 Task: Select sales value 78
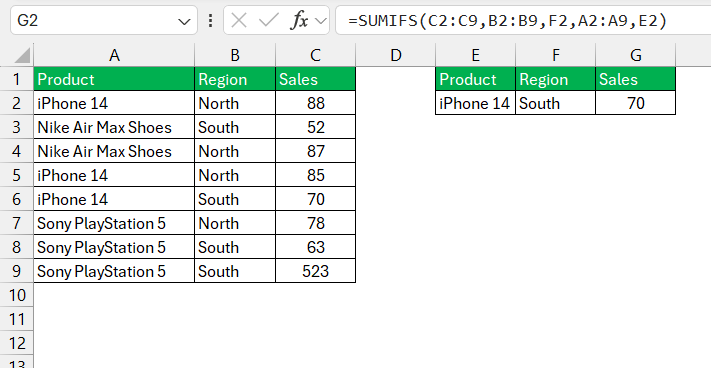[316, 223]
